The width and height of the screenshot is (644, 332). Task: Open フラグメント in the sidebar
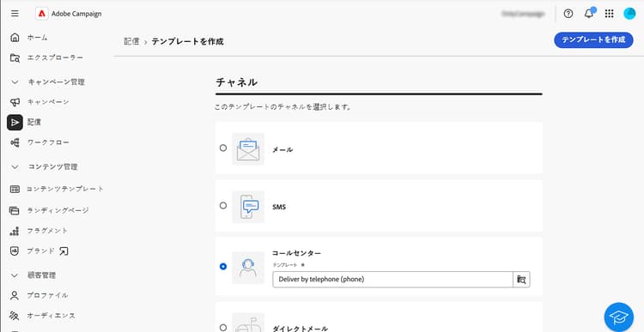click(x=47, y=231)
